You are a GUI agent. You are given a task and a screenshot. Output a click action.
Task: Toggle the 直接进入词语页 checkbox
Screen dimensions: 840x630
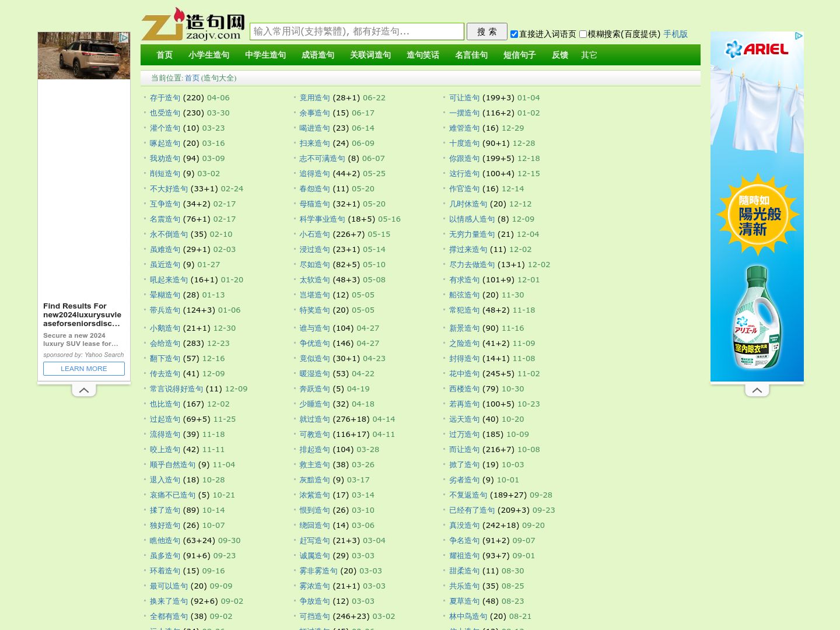[514, 34]
